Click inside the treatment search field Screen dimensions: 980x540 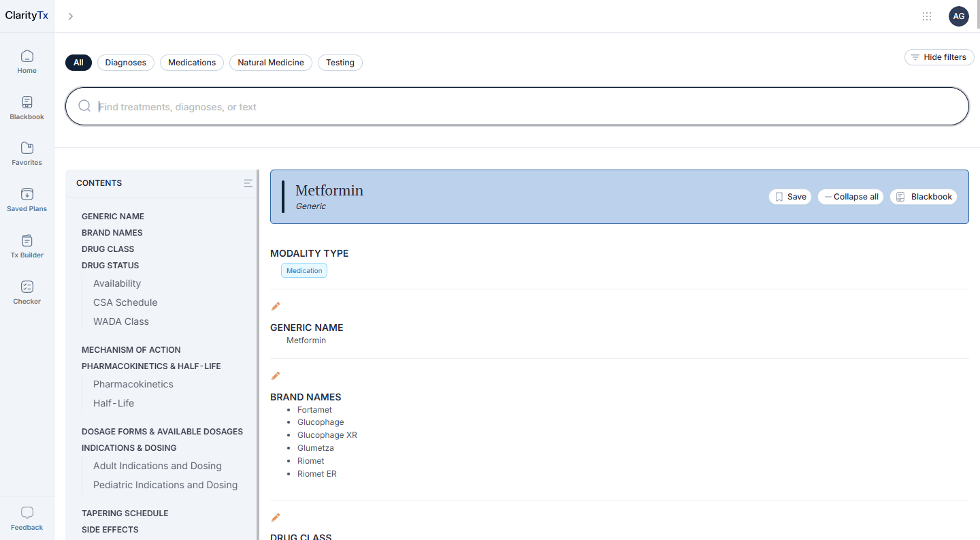pos(476,106)
